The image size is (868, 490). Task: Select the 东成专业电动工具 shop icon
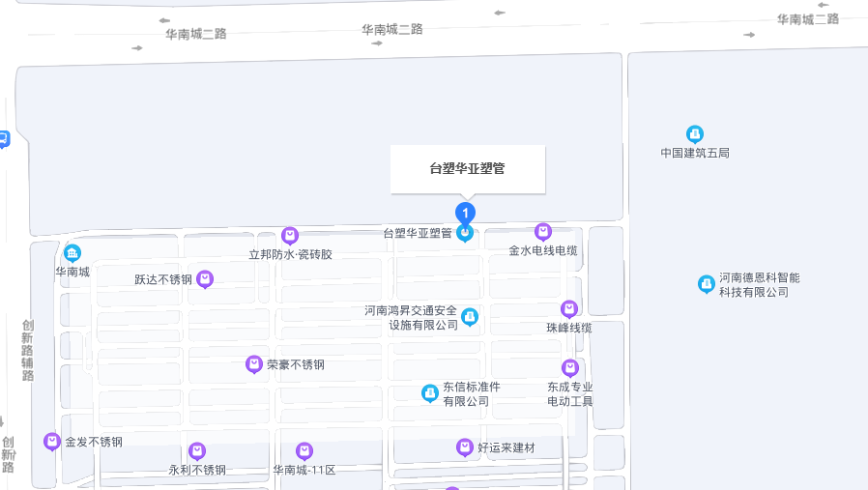570,368
